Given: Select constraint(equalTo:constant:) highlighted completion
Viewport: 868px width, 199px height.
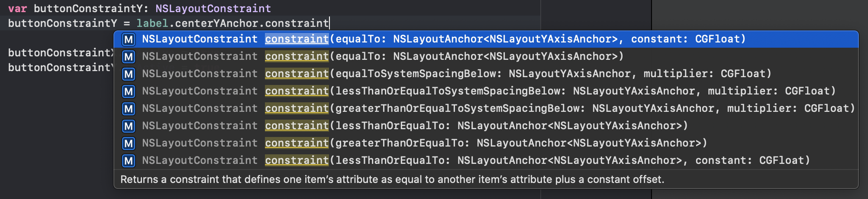Looking at the screenshot, I should click(486, 39).
